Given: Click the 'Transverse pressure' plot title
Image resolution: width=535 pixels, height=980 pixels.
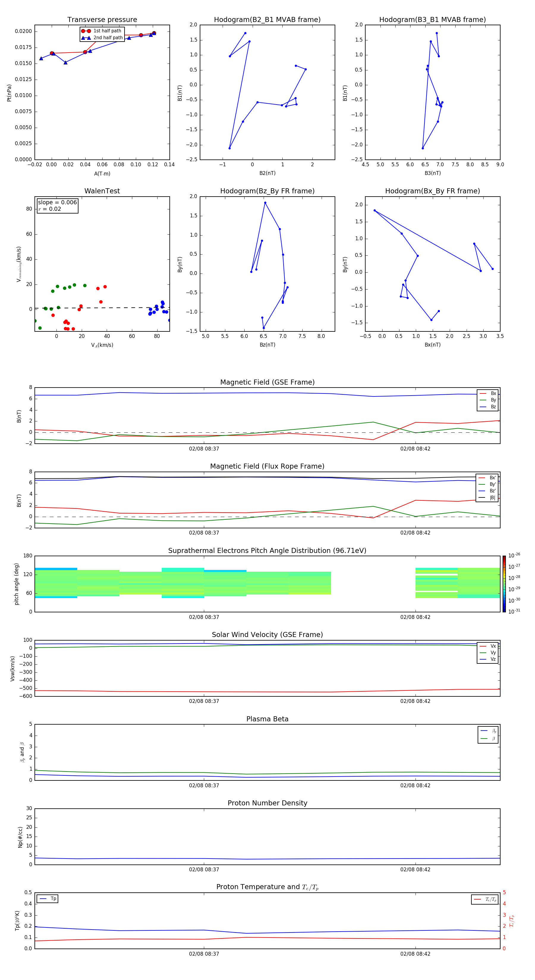Looking at the screenshot, I should [102, 20].
